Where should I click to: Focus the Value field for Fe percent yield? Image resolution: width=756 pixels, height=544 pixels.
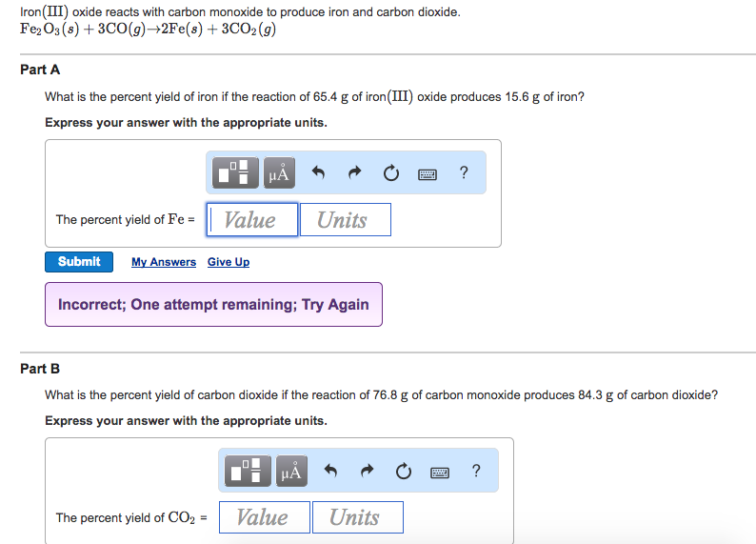coord(252,220)
